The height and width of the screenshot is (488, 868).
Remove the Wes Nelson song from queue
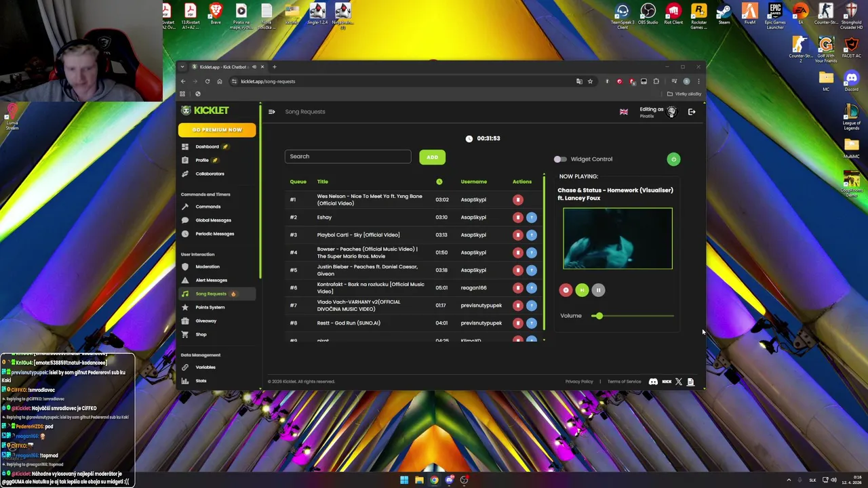click(x=518, y=200)
